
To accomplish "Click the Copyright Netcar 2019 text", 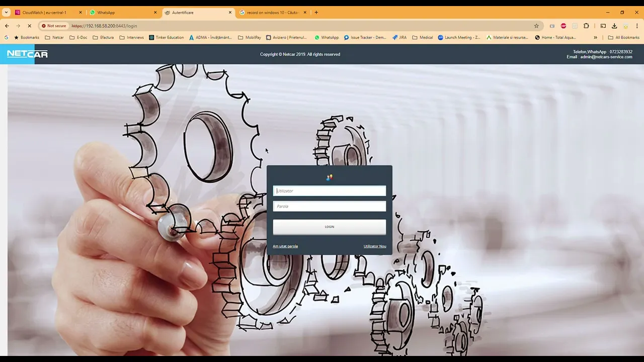I will (300, 54).
